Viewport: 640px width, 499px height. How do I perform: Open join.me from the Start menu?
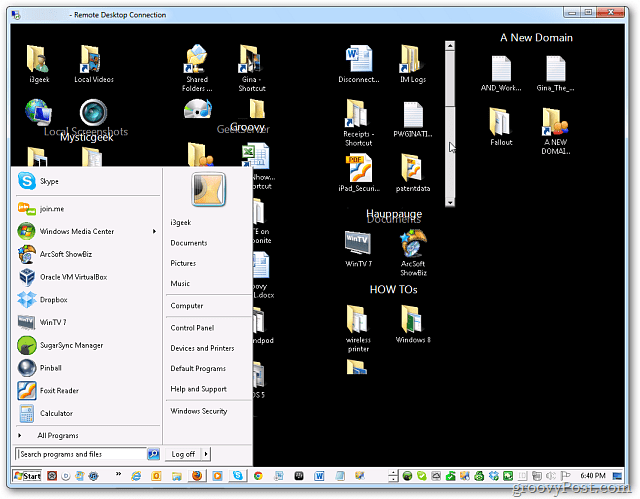click(x=53, y=209)
